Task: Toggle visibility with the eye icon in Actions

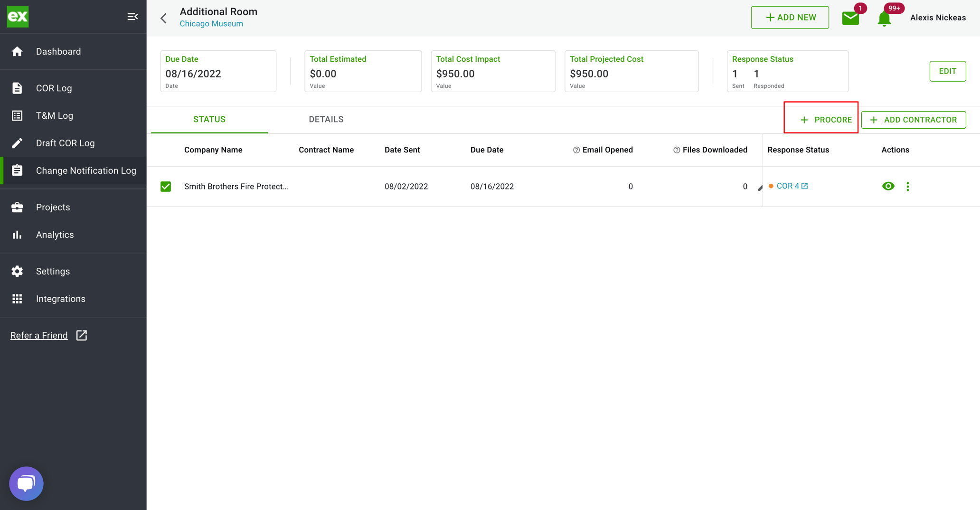Action: tap(888, 186)
